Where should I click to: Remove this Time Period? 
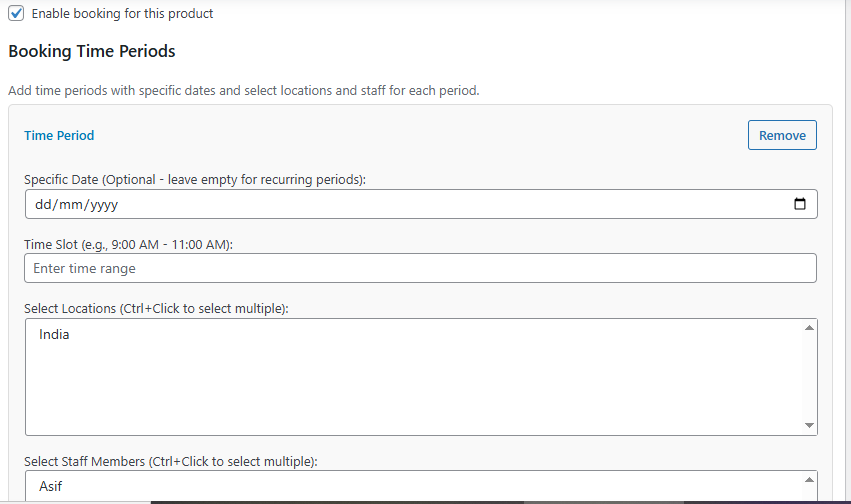click(782, 135)
